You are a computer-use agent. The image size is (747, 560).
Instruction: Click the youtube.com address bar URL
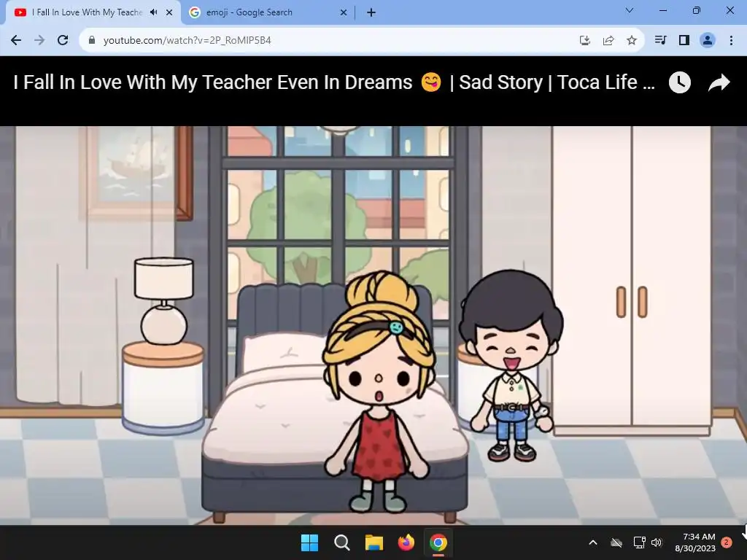pyautogui.click(x=187, y=41)
